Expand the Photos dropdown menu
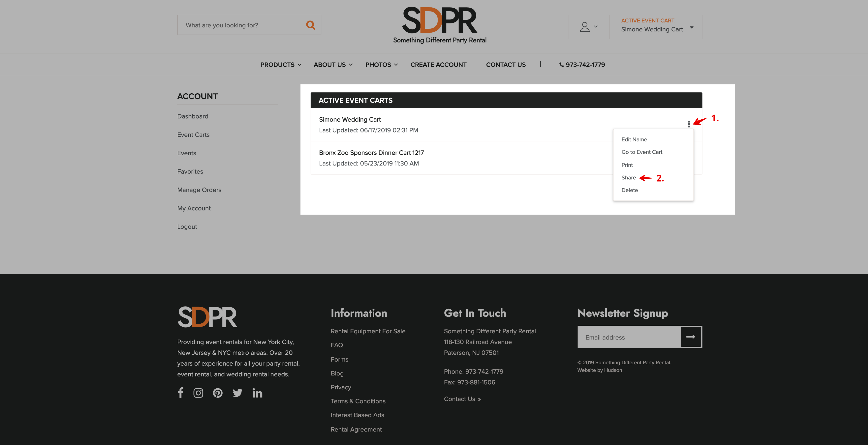 point(381,65)
